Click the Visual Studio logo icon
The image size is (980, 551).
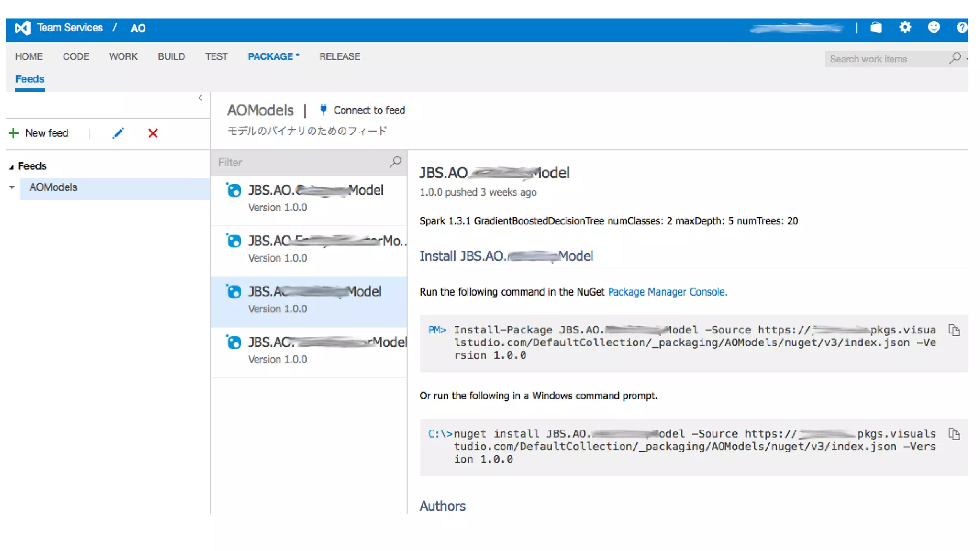pyautogui.click(x=22, y=28)
